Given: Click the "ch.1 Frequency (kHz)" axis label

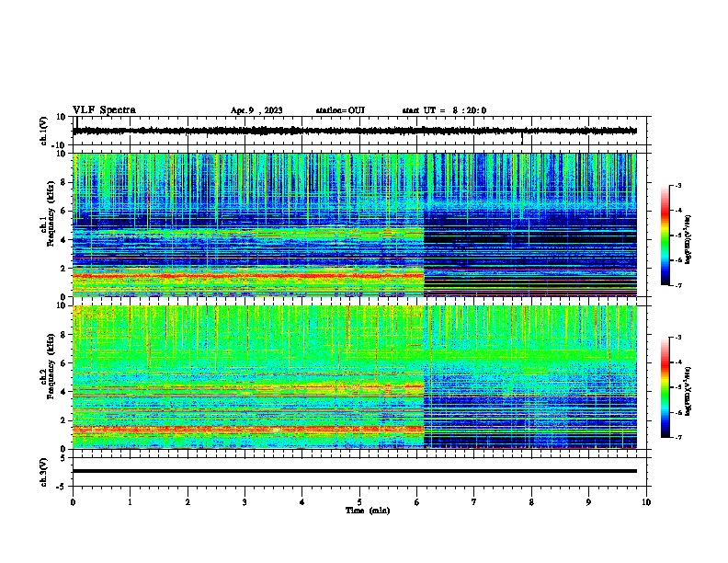Looking at the screenshot, I should click(50, 213).
